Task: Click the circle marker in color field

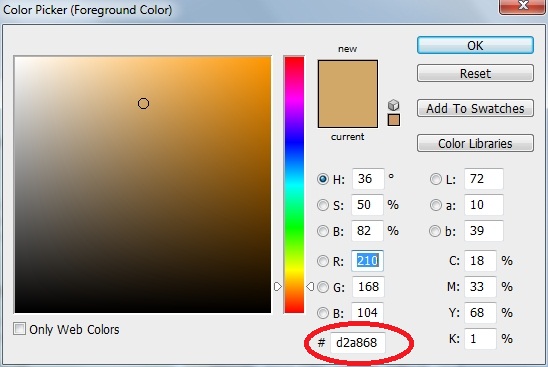Action: pos(143,103)
